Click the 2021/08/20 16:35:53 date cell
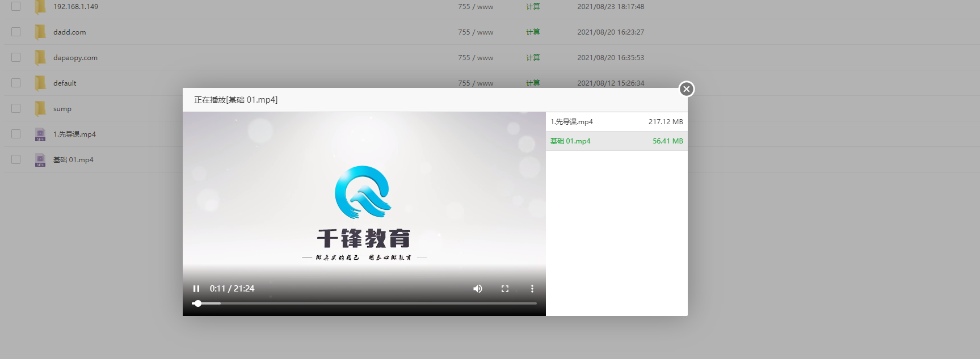Viewport: 980px width, 359px height. [x=611, y=58]
